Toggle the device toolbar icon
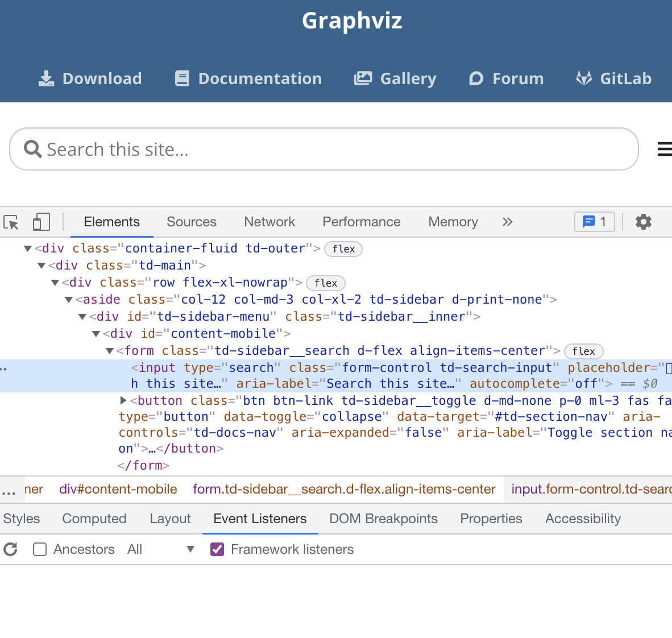 (41, 222)
